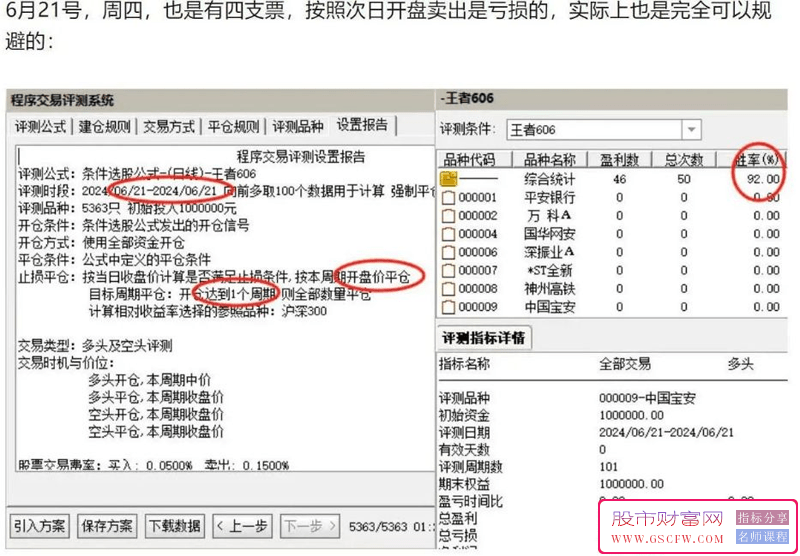
Task: Click the icon beside code 000002
Action: click(448, 216)
